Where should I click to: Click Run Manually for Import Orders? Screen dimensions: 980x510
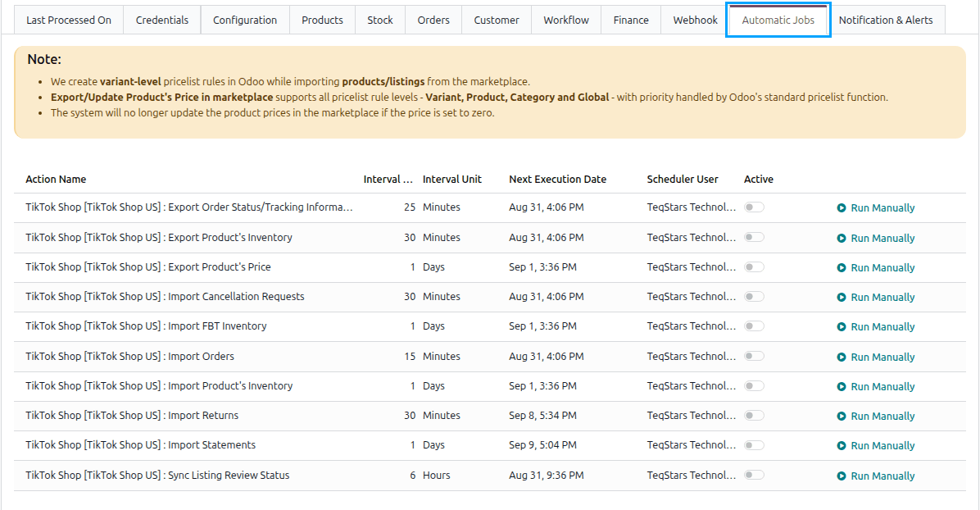pos(876,357)
